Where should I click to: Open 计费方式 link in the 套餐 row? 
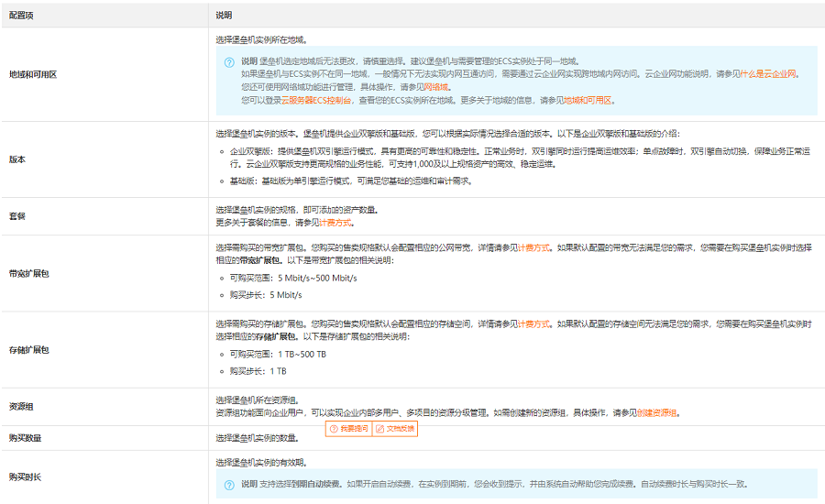(x=335, y=223)
